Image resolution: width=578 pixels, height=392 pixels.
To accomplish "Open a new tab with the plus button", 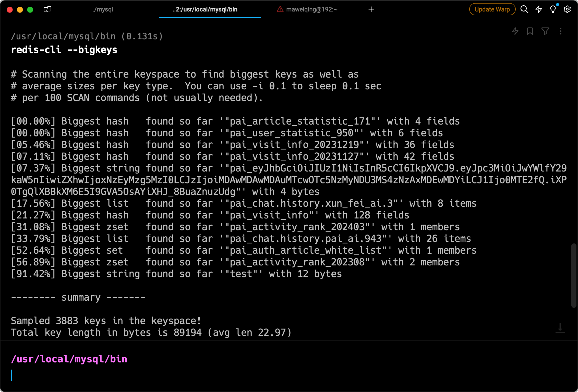I will tap(371, 9).
